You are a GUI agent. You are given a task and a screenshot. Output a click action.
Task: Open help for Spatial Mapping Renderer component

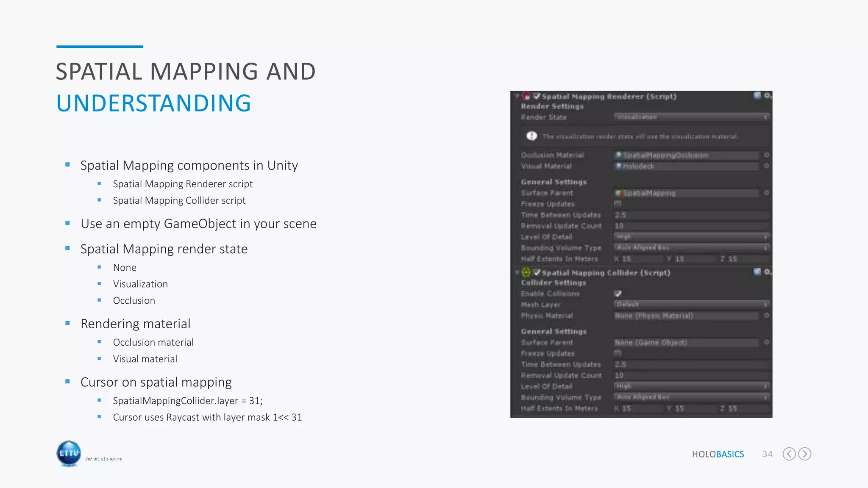coord(757,95)
